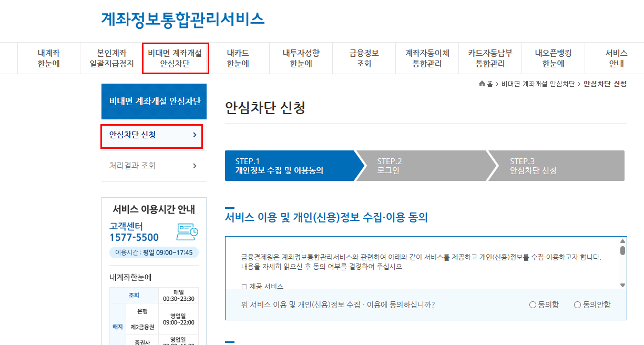Open the 서비스 안내 menu
The height and width of the screenshot is (345, 644).
[616, 58]
